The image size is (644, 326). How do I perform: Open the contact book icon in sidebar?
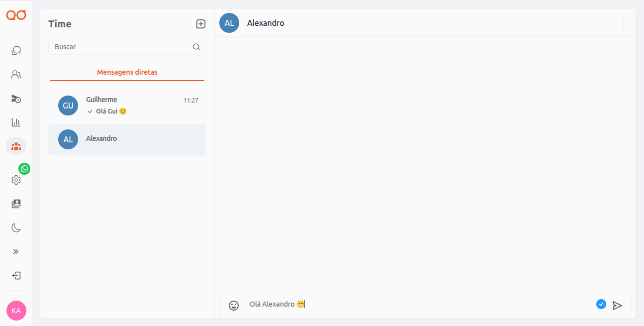click(16, 204)
